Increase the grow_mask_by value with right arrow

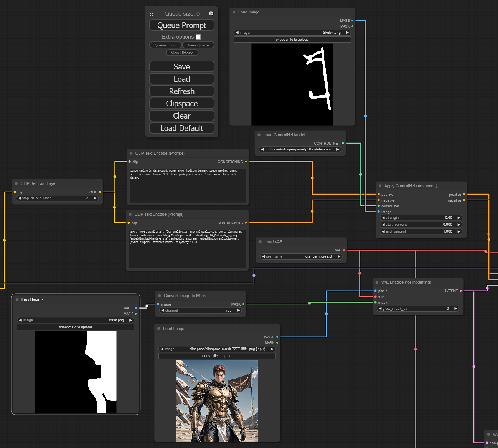click(x=455, y=309)
